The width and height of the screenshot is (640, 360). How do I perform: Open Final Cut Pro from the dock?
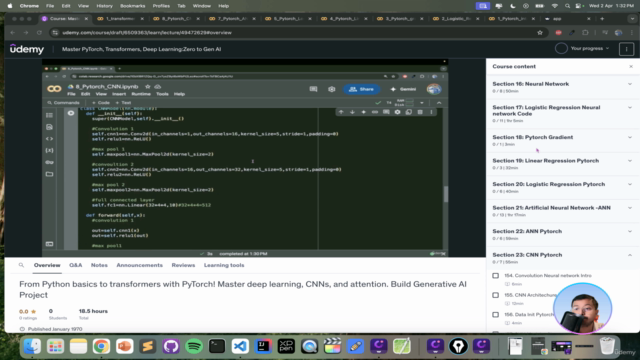point(333,346)
